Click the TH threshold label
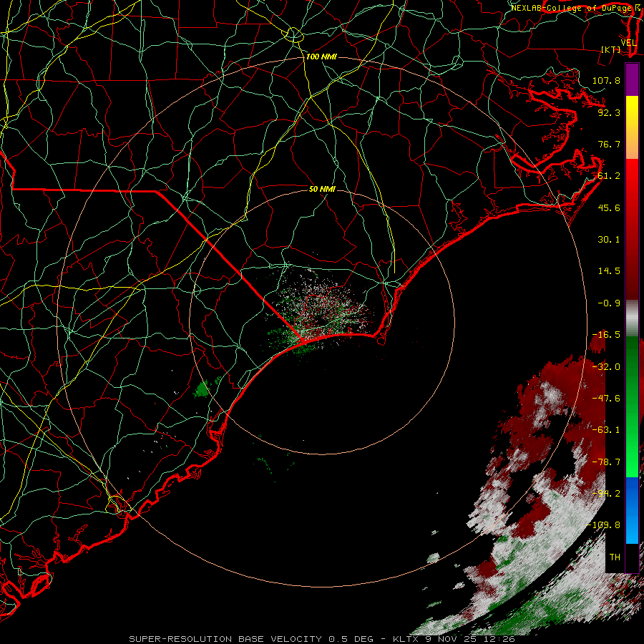The width and height of the screenshot is (644, 644). (615, 557)
